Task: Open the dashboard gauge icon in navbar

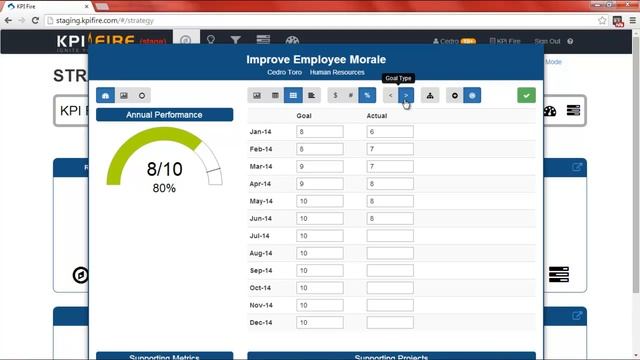Action: tap(292, 40)
